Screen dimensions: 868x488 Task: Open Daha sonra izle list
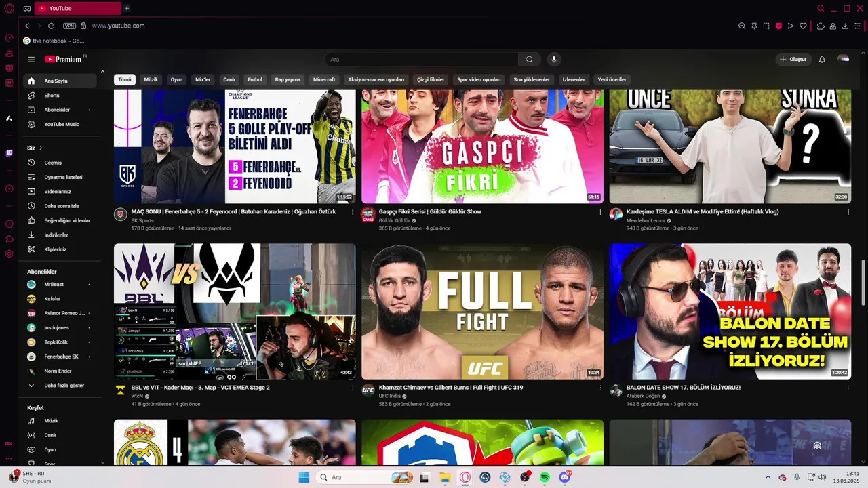[60, 206]
